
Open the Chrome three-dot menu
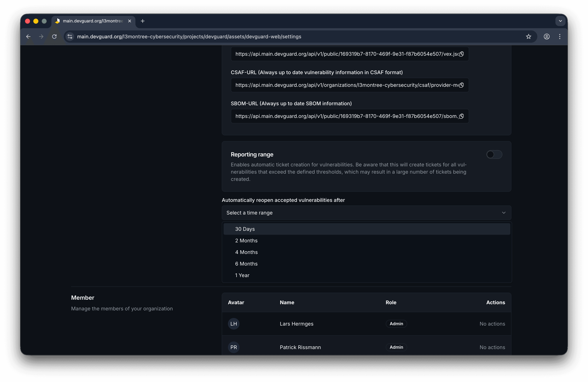[x=560, y=37]
